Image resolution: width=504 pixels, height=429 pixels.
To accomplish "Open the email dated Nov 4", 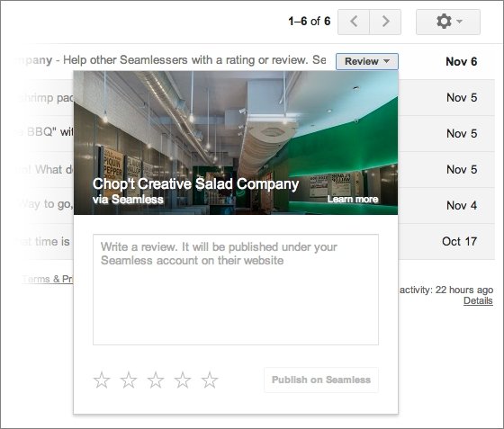I will (x=462, y=206).
